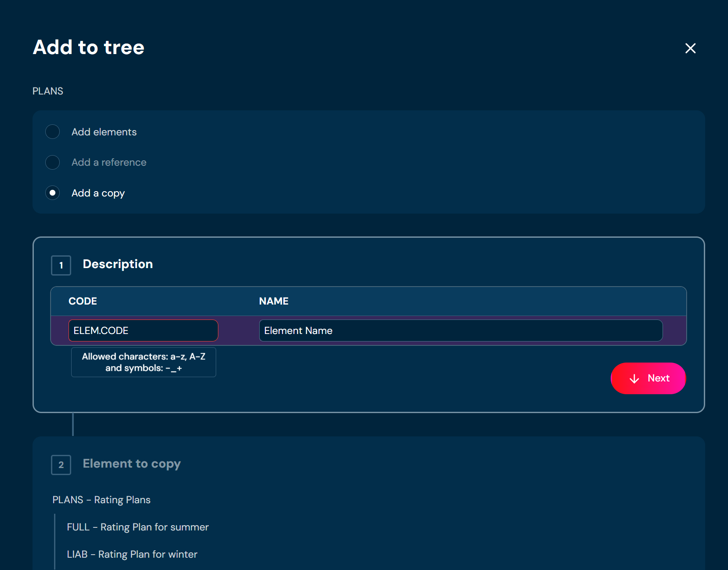This screenshot has height=570, width=728.
Task: Click the Allowed characters tooltip
Action: pyautogui.click(x=144, y=363)
